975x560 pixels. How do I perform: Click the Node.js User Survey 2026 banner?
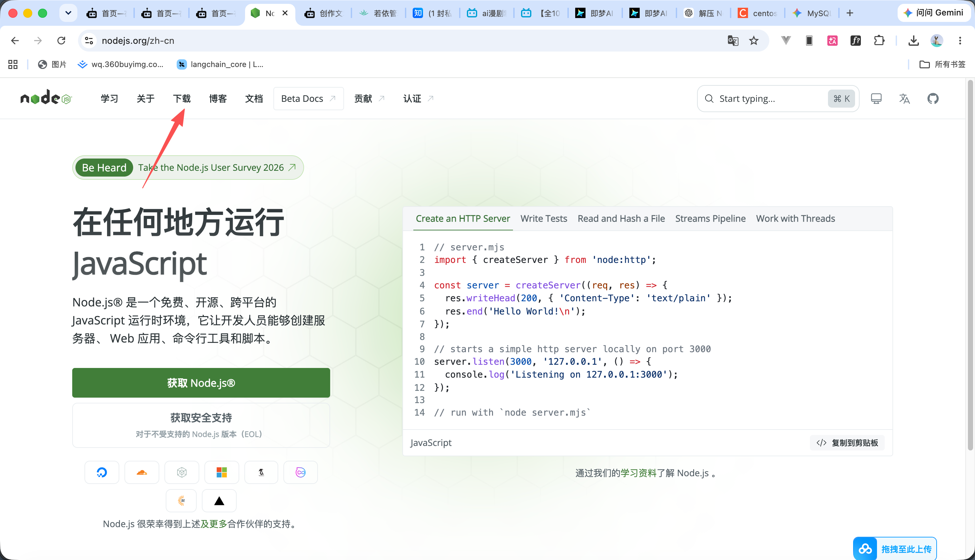tap(188, 167)
